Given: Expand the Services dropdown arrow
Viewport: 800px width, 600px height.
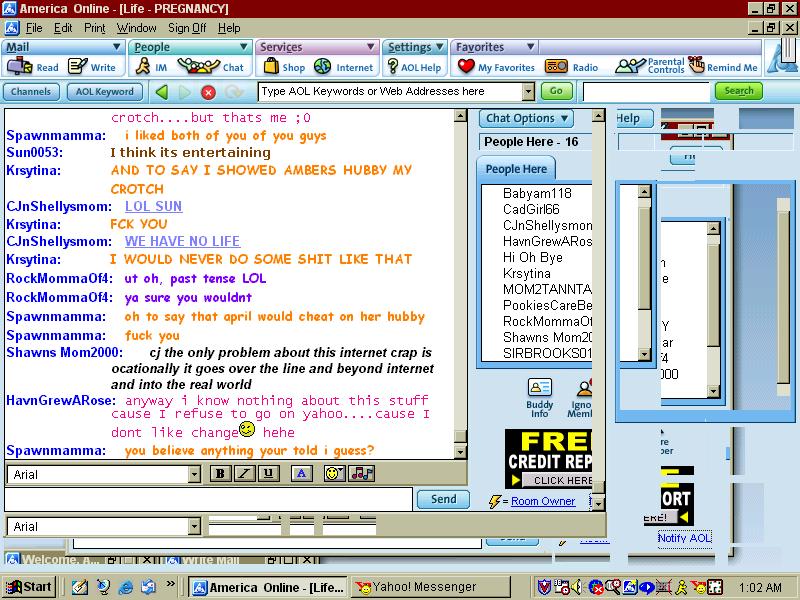Looking at the screenshot, I should 370,47.
